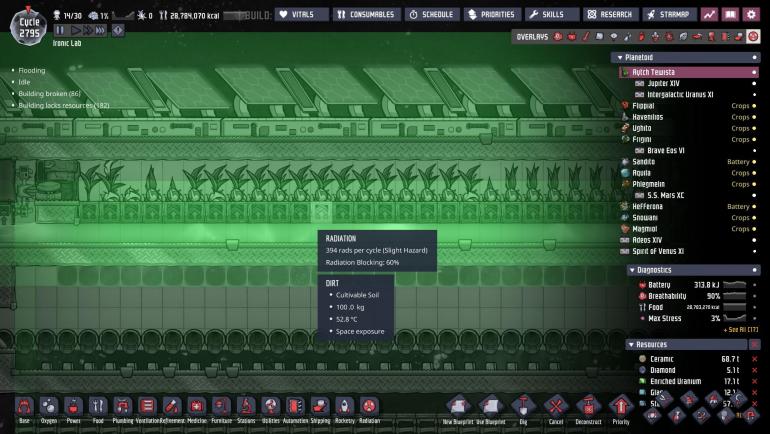This screenshot has height=434, width=770.
Task: Toggle the radiation overlay icon
Action: coord(752,37)
